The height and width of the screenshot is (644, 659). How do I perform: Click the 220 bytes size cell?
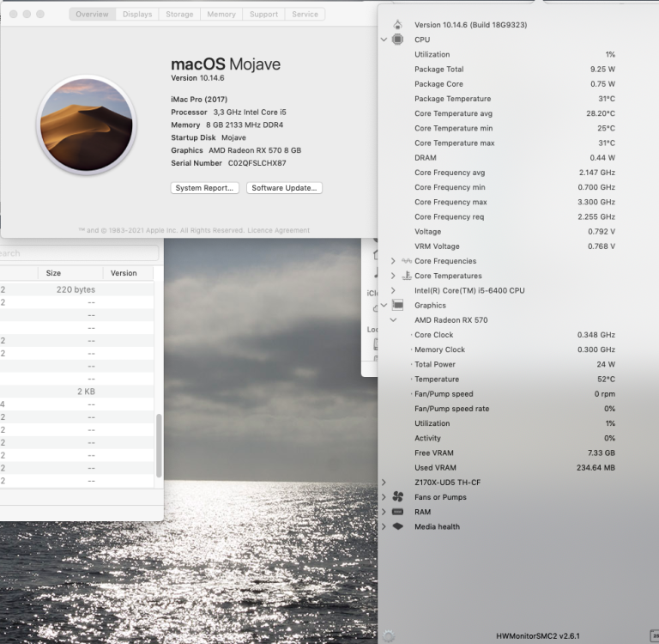(x=76, y=289)
